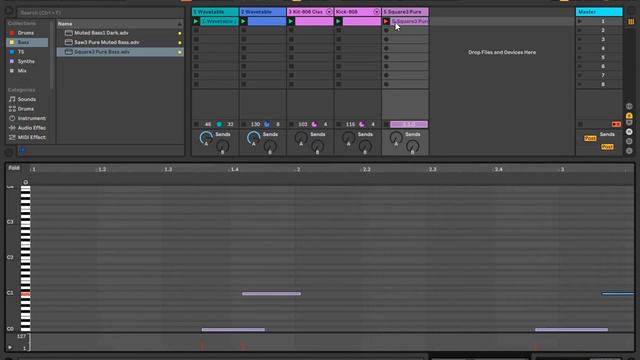Select Saw3 Pure Muted Bass.adv preset
The image size is (640, 360).
click(120, 42)
